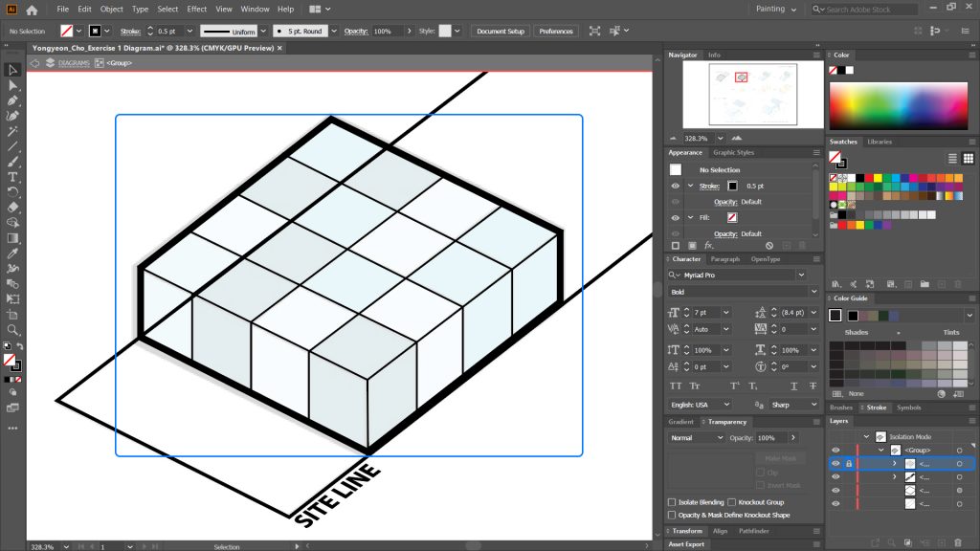
Task: Open the blending mode Normal dropdown
Action: (x=696, y=438)
